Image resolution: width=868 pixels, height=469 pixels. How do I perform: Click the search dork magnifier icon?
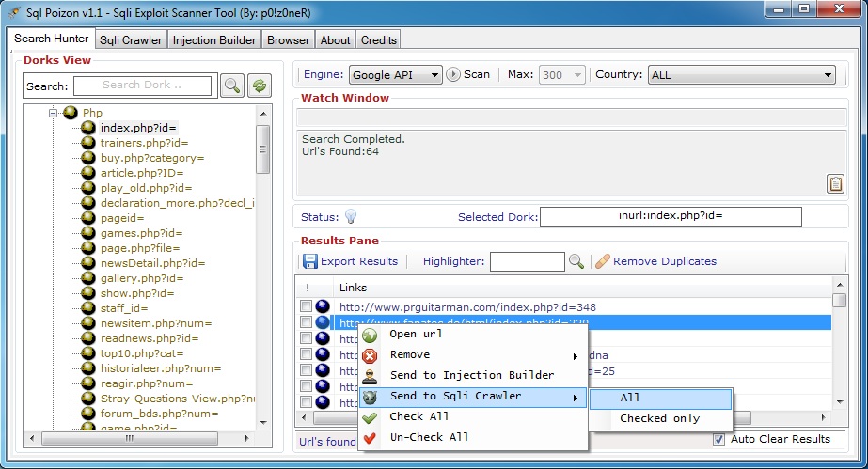[232, 86]
